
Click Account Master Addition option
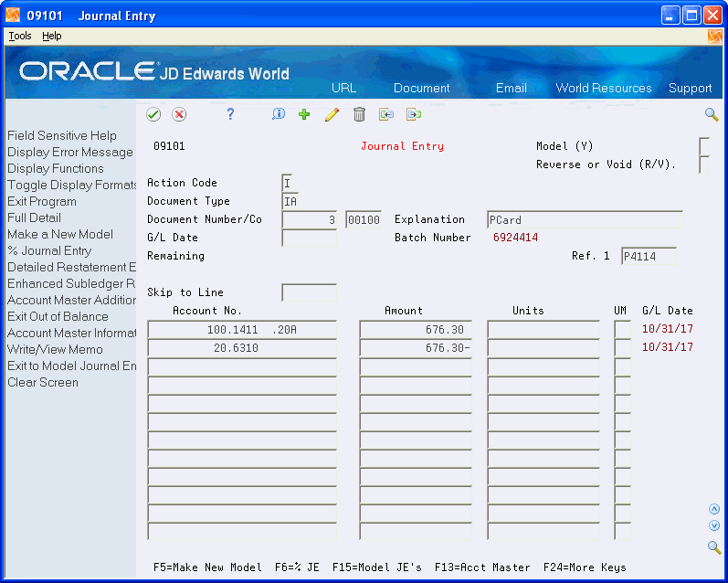[71, 300]
